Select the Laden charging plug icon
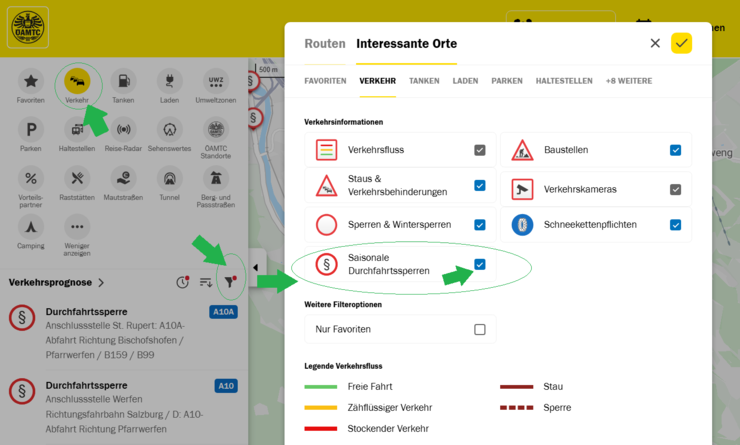This screenshot has width=740, height=445. tap(169, 81)
